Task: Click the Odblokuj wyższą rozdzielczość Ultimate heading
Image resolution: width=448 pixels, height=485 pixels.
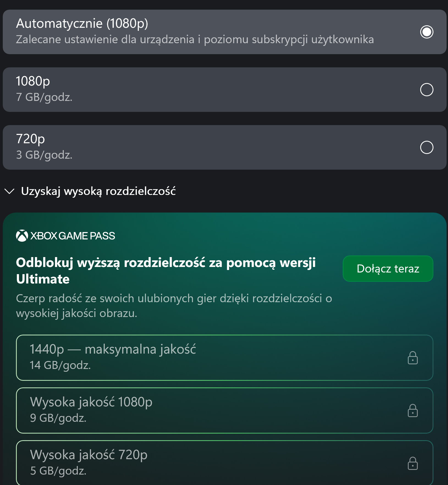Action: coord(166,271)
